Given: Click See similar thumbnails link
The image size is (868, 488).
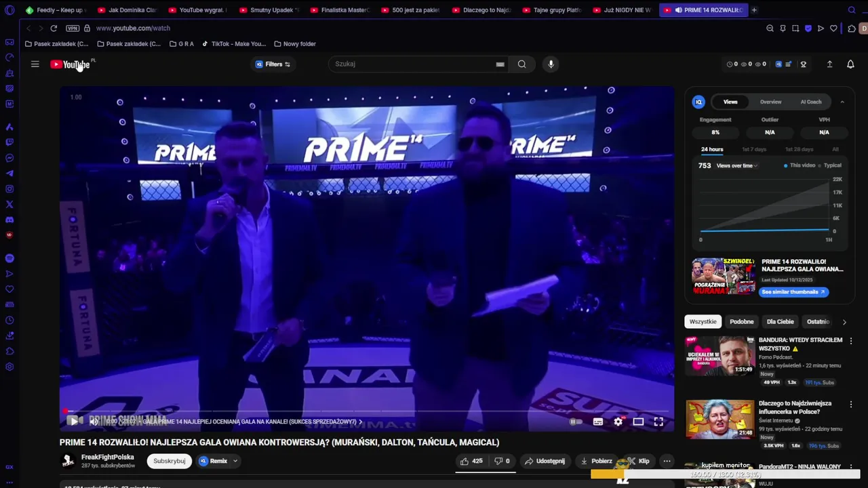Looking at the screenshot, I should tap(793, 292).
